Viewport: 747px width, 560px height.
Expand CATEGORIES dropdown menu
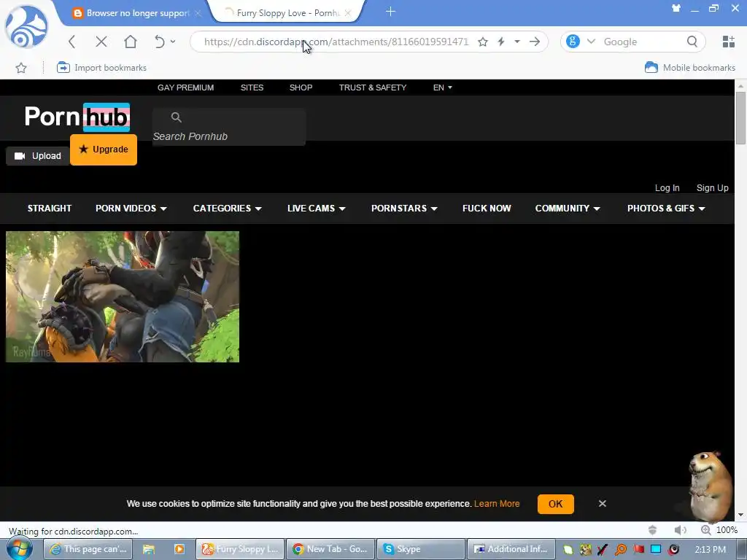(228, 209)
